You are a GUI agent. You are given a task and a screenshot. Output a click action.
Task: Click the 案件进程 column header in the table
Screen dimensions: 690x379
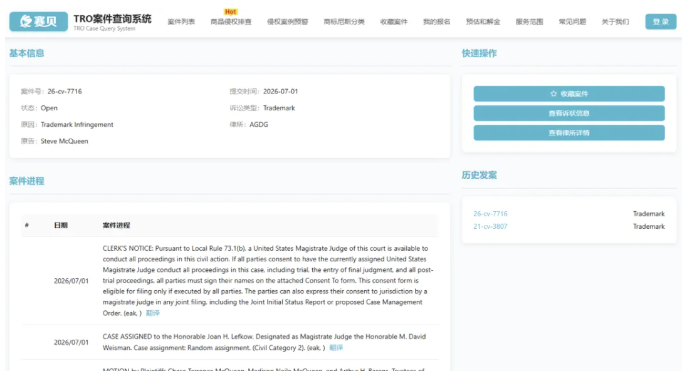116,225
